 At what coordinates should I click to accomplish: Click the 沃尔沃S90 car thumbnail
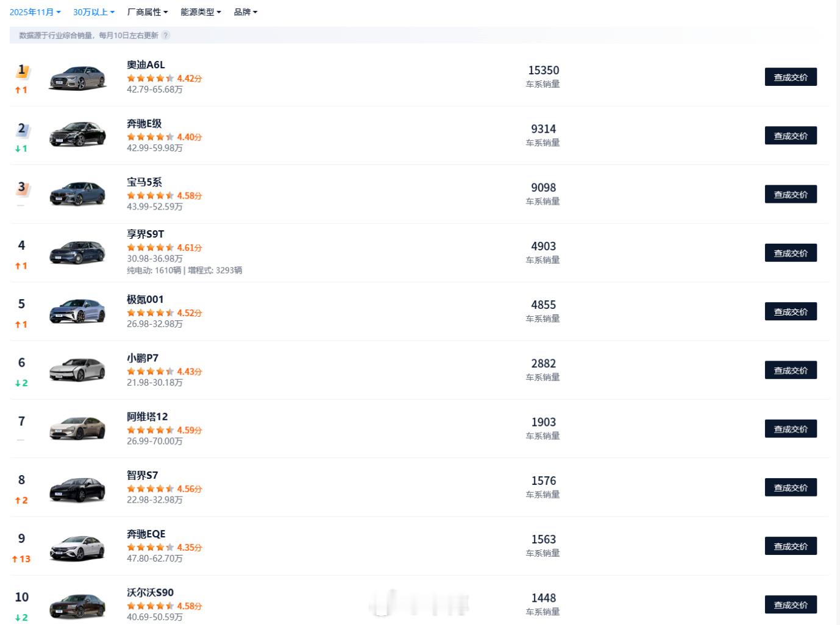tap(77, 606)
